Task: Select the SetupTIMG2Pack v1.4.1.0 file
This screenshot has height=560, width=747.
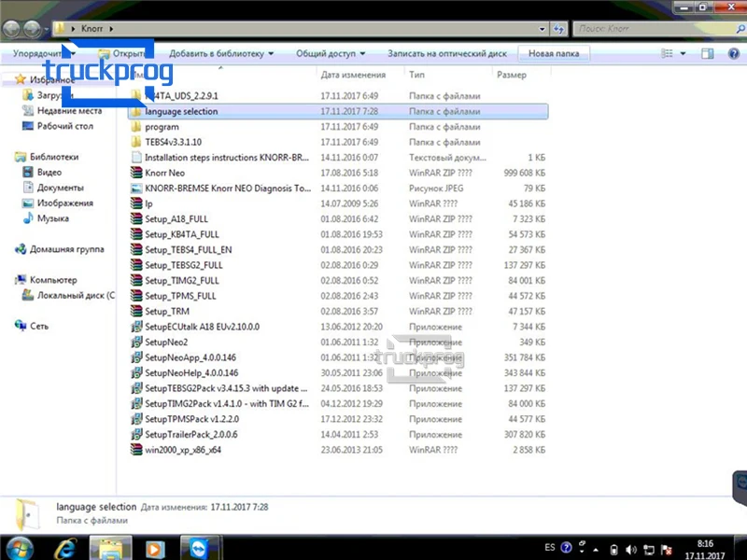Action: click(x=338, y=404)
